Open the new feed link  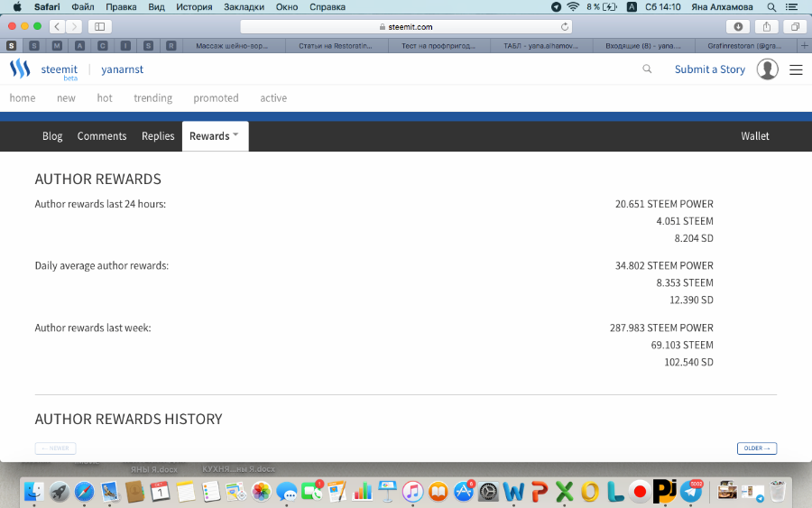[66, 97]
